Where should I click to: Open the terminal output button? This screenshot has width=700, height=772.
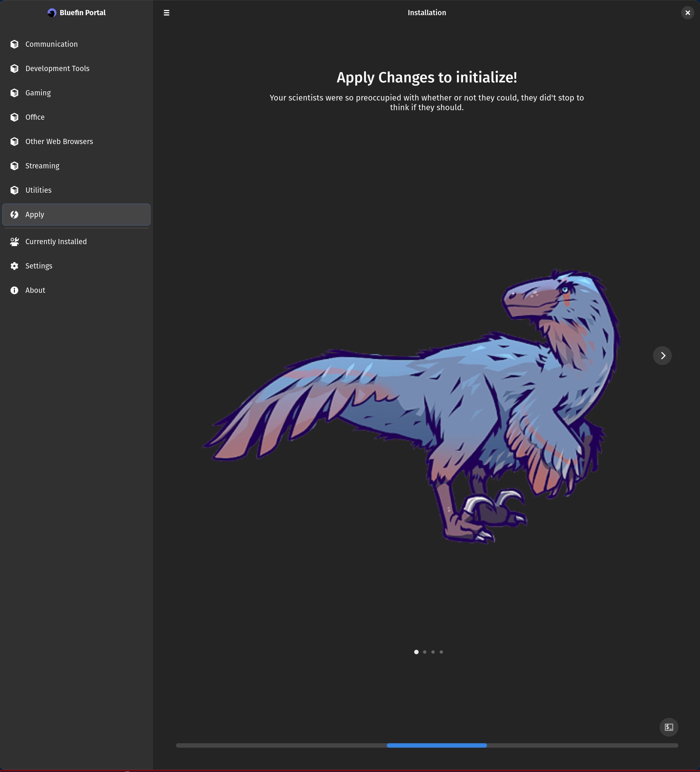[668, 727]
